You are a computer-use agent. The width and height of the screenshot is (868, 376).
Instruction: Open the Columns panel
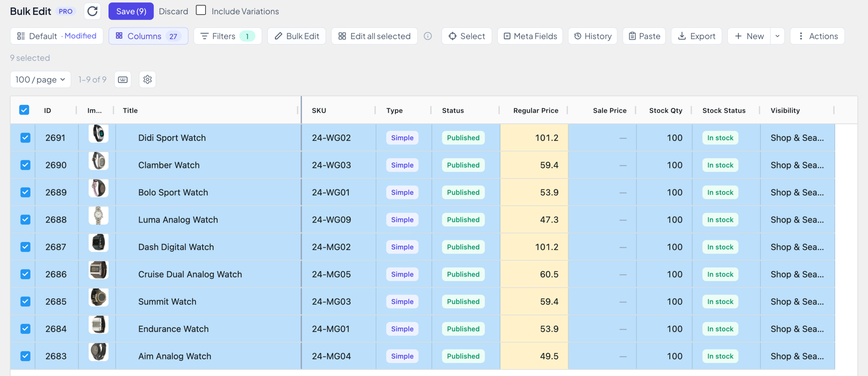pos(149,36)
